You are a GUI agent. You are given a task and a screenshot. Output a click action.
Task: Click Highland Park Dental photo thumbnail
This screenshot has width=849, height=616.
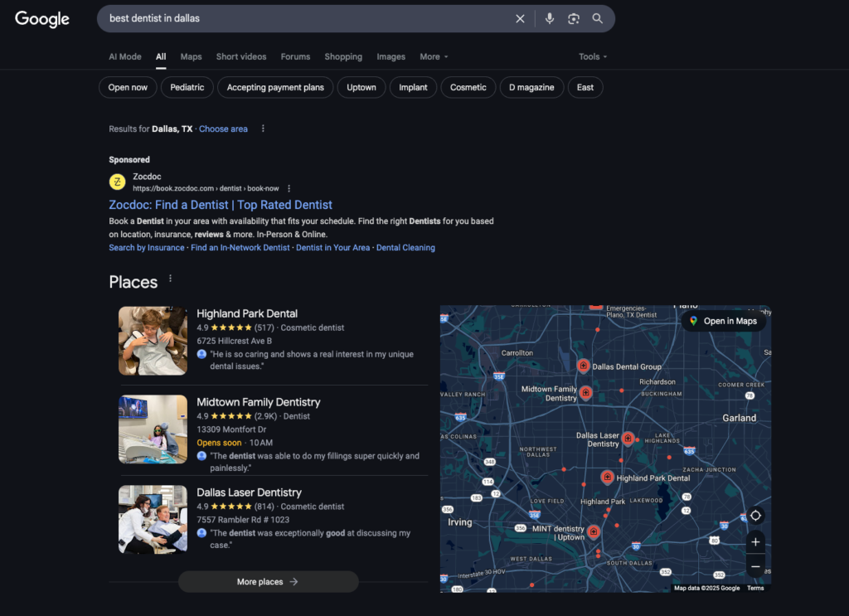tap(153, 341)
